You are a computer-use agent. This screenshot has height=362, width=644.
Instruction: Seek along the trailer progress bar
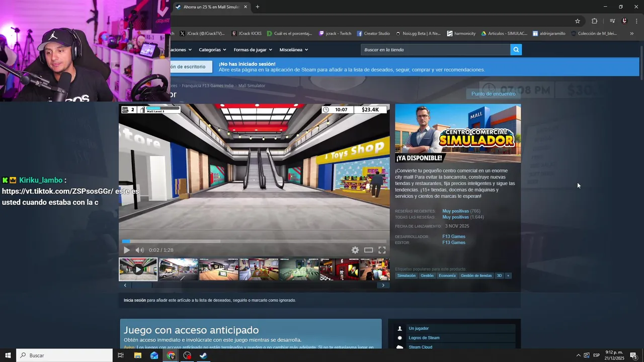tap(254, 241)
